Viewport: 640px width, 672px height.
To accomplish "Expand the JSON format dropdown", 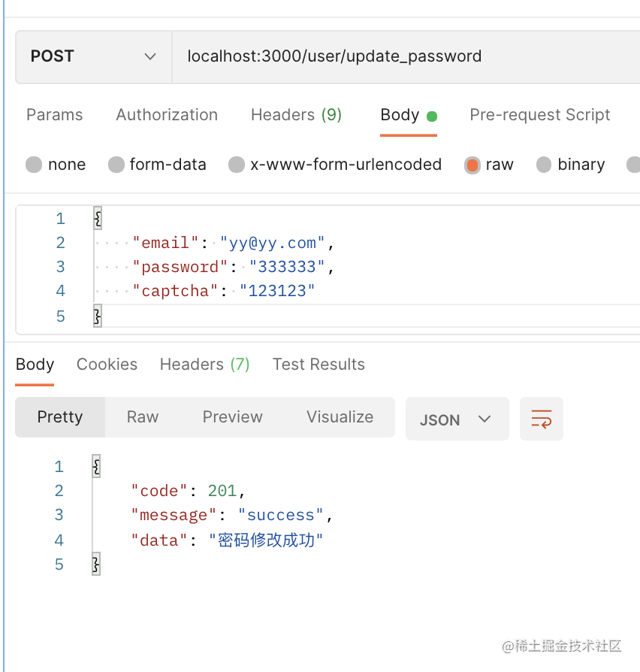I will 457,419.
